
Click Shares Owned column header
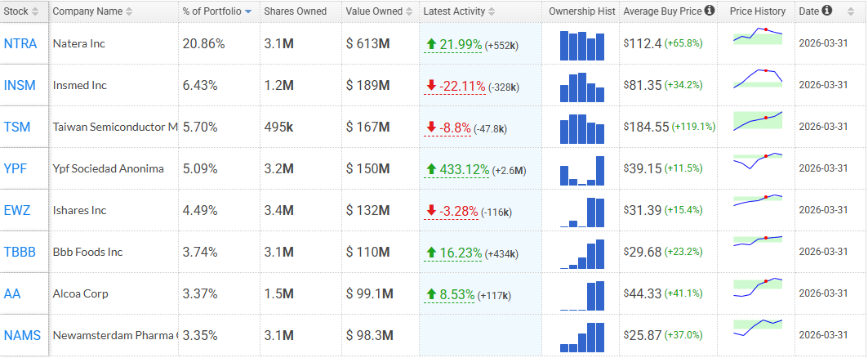tap(295, 11)
